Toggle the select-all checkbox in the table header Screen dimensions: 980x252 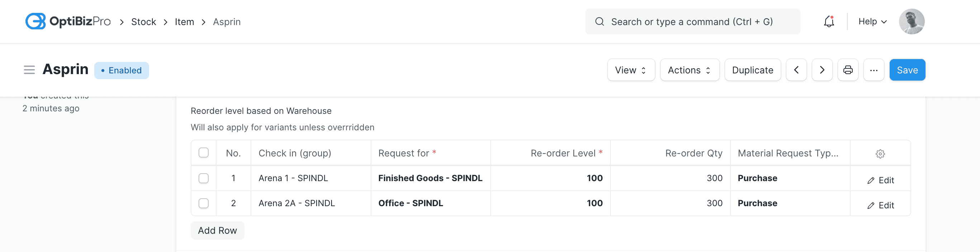pos(204,152)
